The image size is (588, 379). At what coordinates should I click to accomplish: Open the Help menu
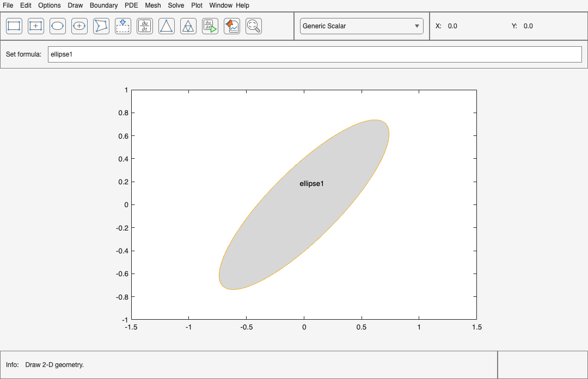tap(242, 5)
